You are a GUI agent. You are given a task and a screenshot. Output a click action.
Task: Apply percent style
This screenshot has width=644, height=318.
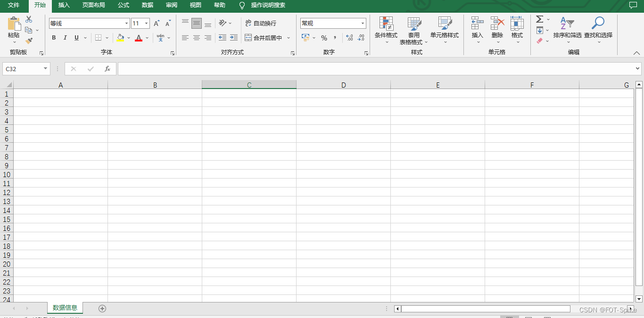324,38
